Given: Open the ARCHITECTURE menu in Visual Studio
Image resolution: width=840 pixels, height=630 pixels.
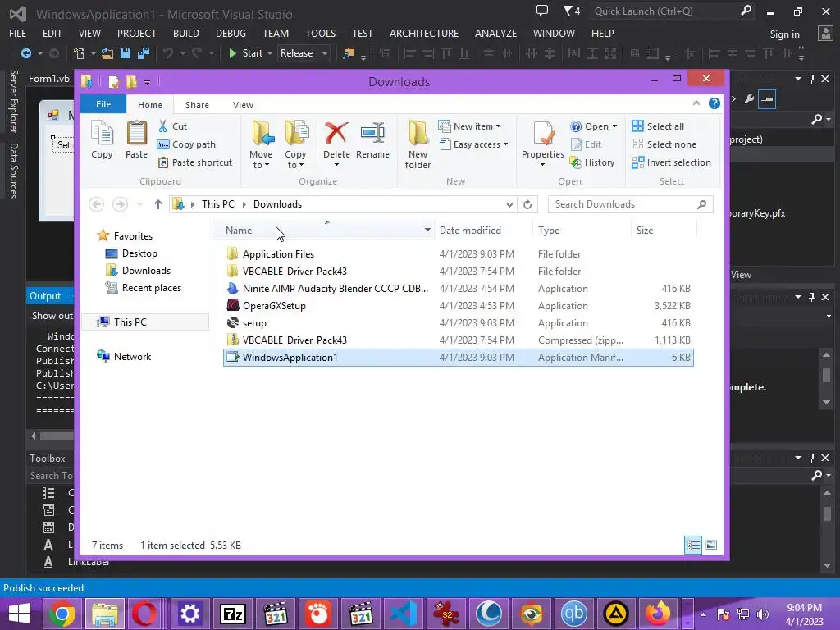Looking at the screenshot, I should click(424, 33).
